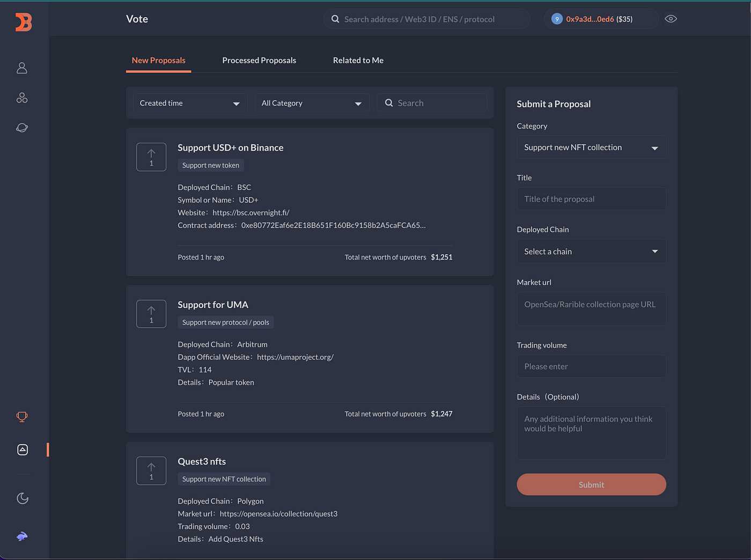The width and height of the screenshot is (751, 560).
Task: Click the Trading volume input field
Action: 591,366
